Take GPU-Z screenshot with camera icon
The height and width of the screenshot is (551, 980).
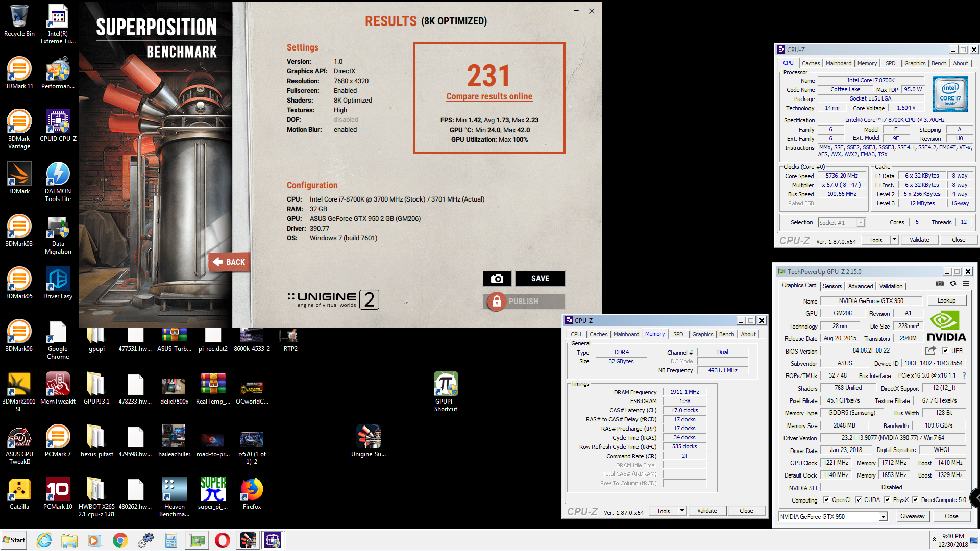pos(939,283)
